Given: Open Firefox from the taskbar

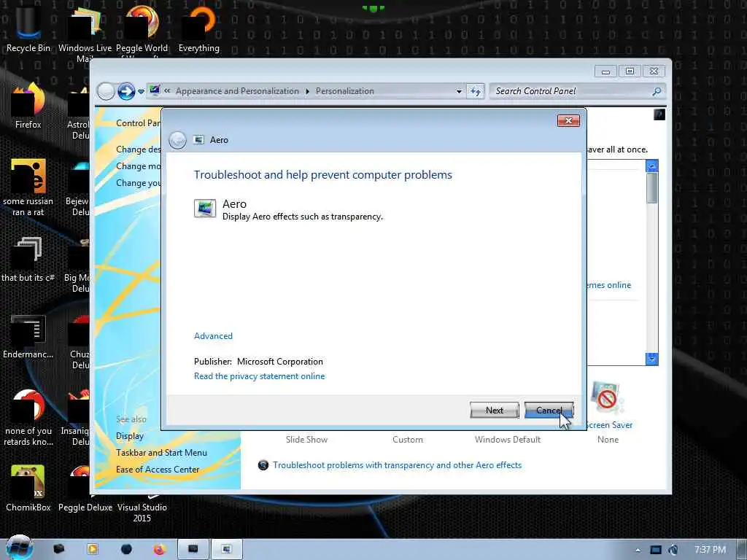Looking at the screenshot, I should (x=159, y=549).
